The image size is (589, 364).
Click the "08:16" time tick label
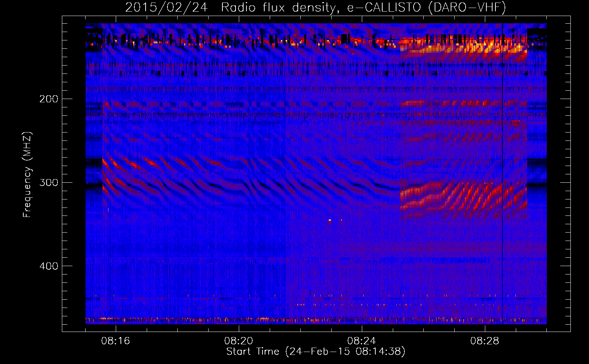coord(116,341)
